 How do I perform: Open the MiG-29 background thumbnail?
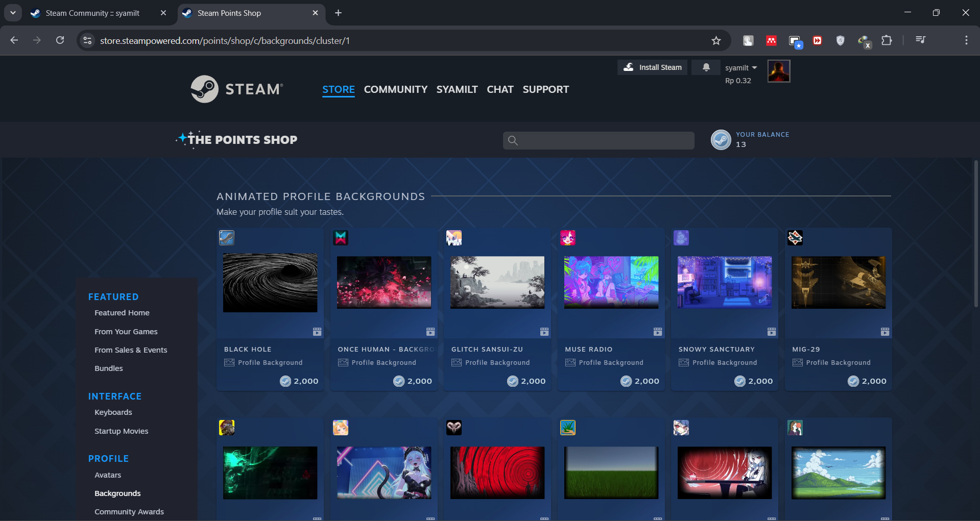click(839, 282)
